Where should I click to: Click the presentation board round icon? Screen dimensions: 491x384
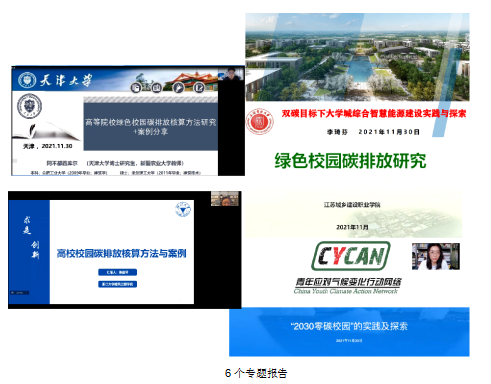point(157,87)
